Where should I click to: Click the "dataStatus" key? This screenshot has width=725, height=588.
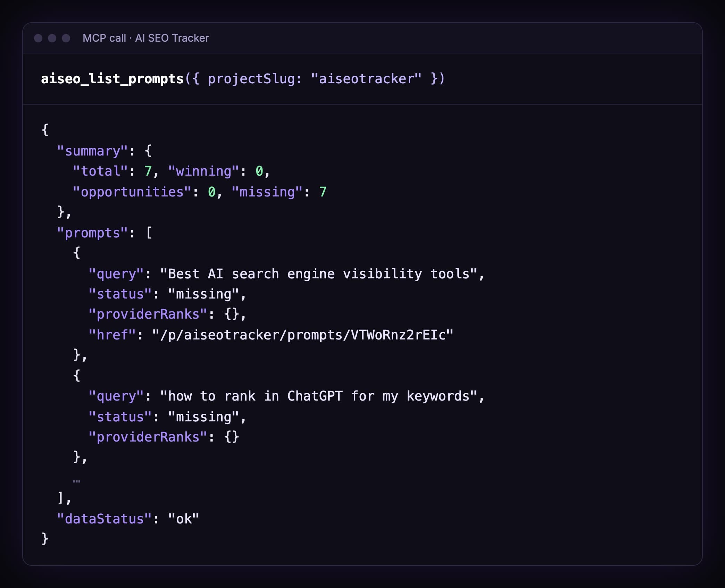[x=104, y=519]
